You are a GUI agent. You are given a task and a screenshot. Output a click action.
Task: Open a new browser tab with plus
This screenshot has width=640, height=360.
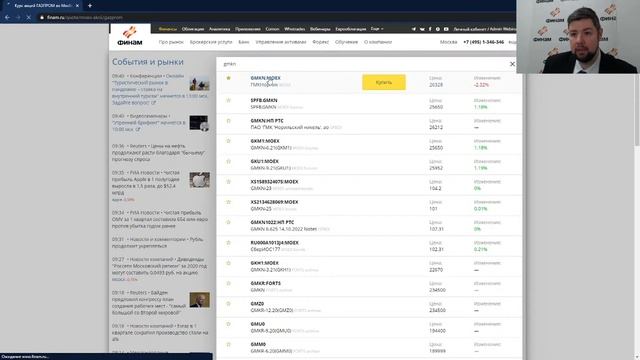pos(89,6)
